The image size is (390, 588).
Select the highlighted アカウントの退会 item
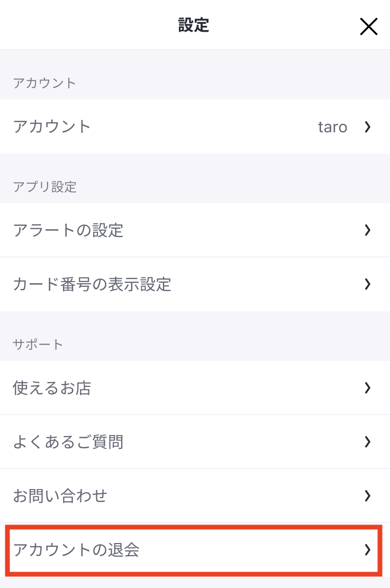click(194, 550)
